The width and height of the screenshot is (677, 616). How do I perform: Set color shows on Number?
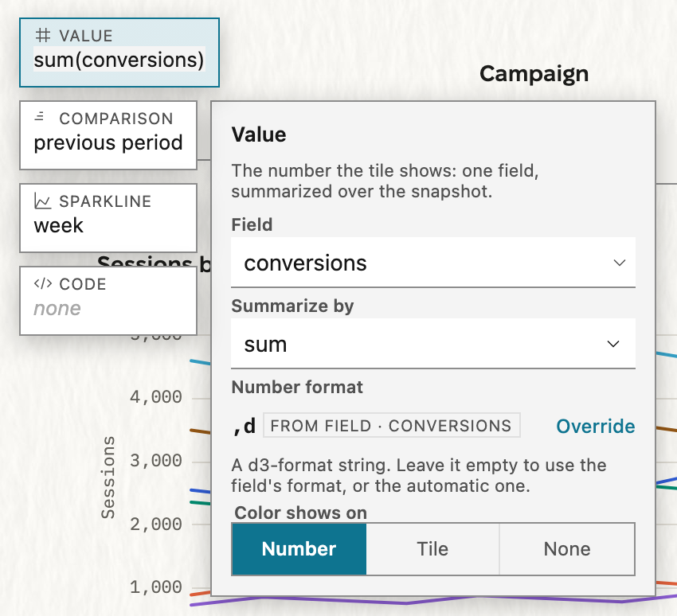pyautogui.click(x=299, y=549)
